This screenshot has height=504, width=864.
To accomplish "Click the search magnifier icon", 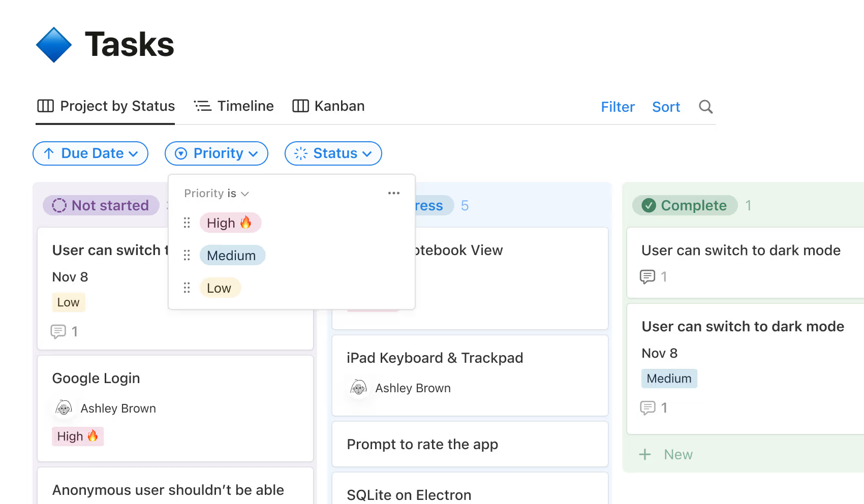I will coord(705,107).
